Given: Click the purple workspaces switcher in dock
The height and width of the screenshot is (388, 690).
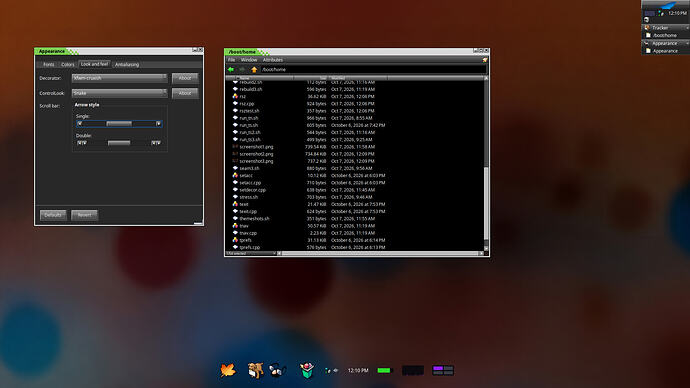Looking at the screenshot, I should click(443, 370).
